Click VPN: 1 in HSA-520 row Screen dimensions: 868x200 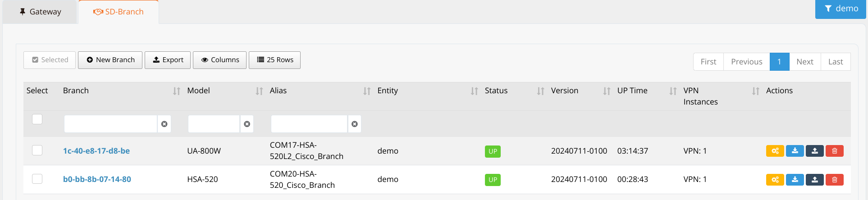click(x=695, y=179)
